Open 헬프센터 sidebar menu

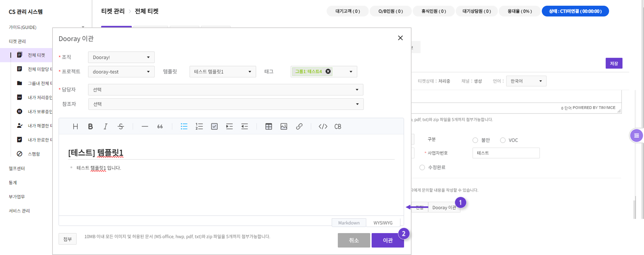tap(17, 168)
